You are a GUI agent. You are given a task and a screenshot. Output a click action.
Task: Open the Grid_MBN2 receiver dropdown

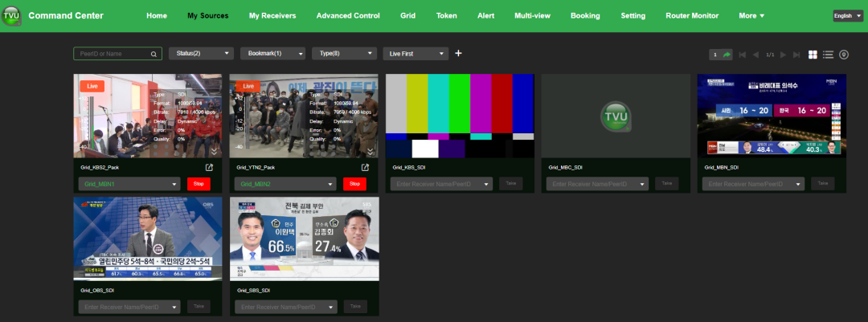click(x=285, y=184)
